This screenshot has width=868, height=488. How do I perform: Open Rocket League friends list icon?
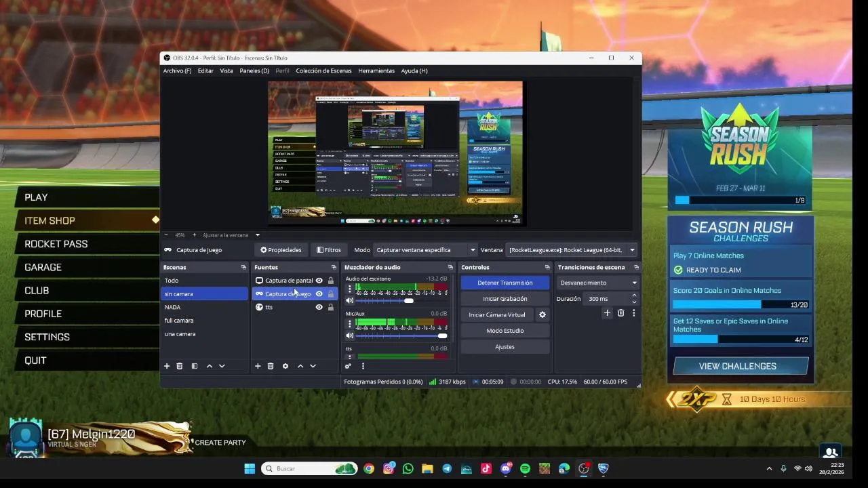(830, 452)
